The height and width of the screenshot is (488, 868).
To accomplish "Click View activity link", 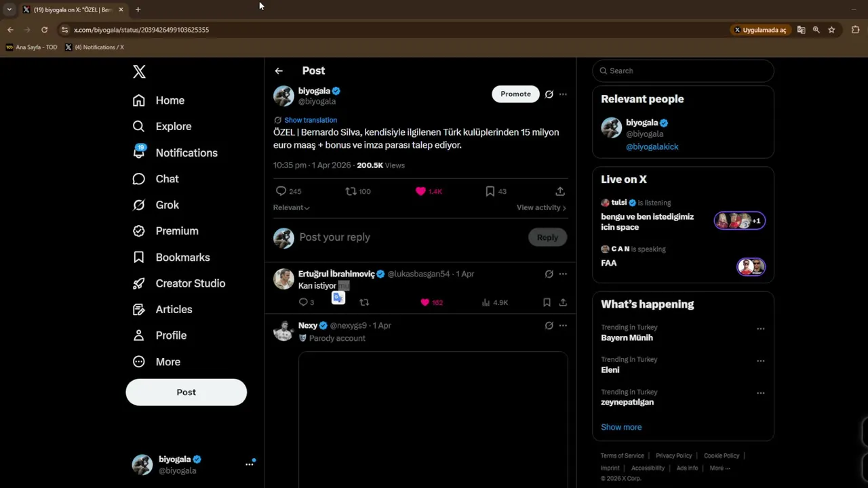I will 541,207.
